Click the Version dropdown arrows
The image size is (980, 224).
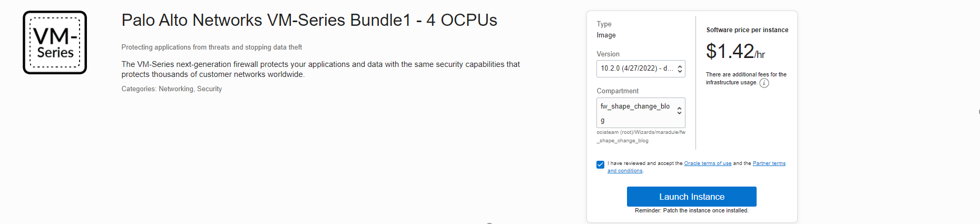(x=680, y=69)
